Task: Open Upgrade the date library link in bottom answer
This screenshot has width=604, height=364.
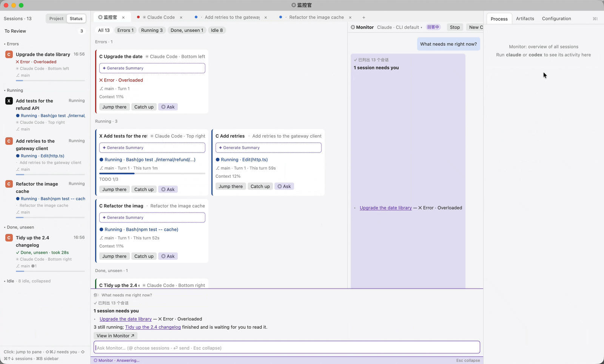Action: click(125, 319)
